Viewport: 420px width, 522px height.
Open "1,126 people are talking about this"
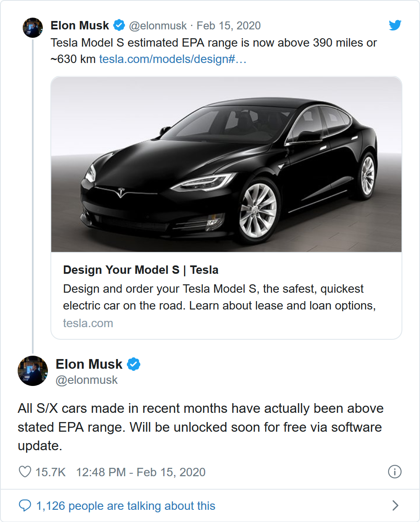[x=126, y=506]
